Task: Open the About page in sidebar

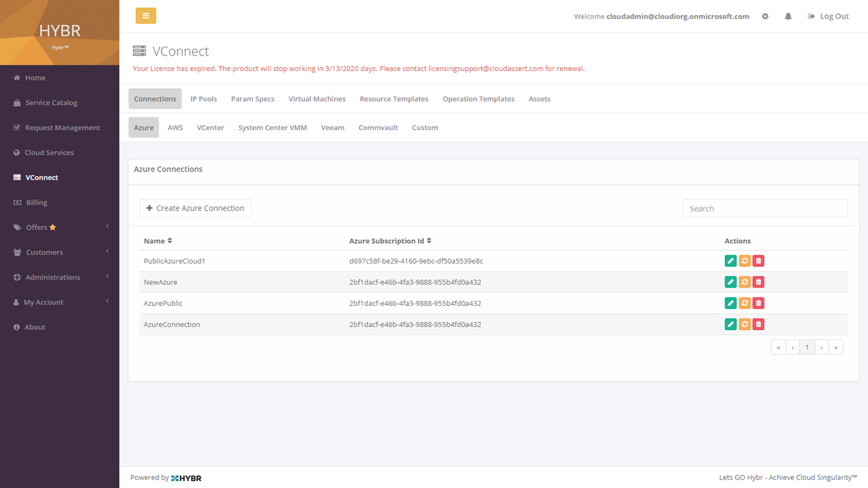Action: [60, 327]
